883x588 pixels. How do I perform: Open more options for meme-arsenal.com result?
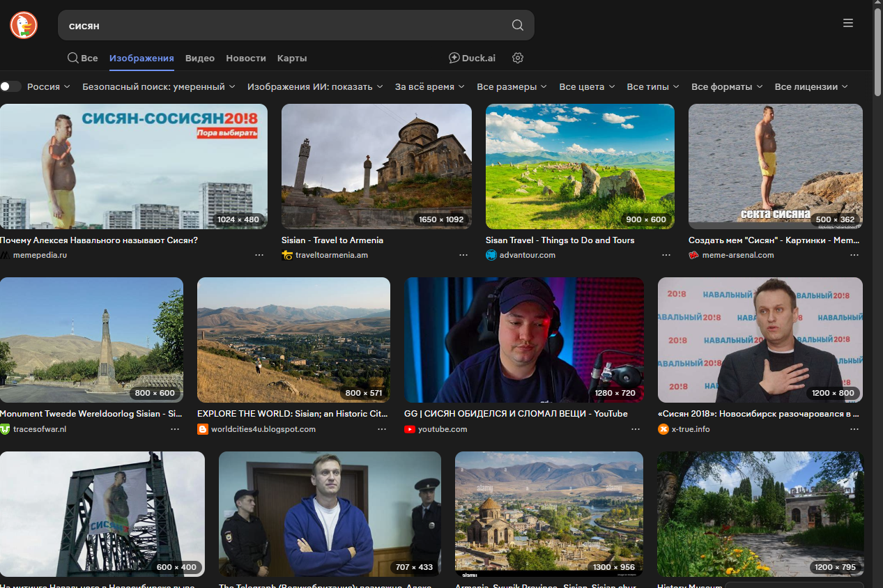(854, 255)
